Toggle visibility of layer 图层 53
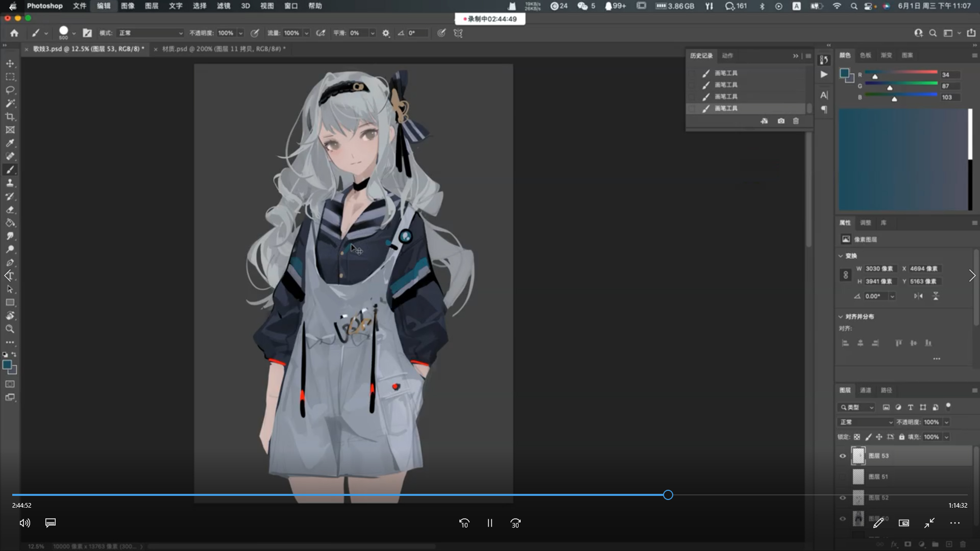The height and width of the screenshot is (551, 980). point(843,456)
